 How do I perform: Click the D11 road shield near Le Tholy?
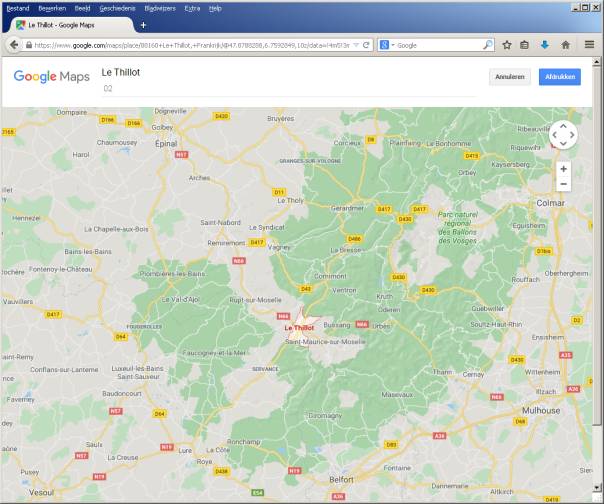coord(279,192)
